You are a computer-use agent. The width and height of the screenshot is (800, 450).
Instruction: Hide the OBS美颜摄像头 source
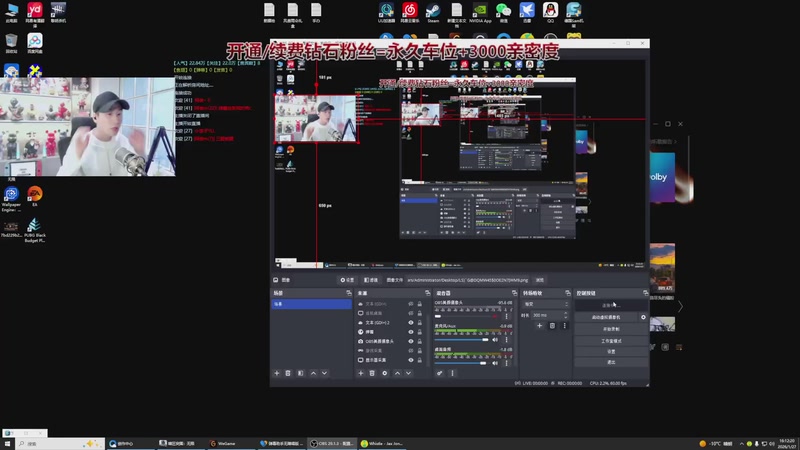click(411, 341)
